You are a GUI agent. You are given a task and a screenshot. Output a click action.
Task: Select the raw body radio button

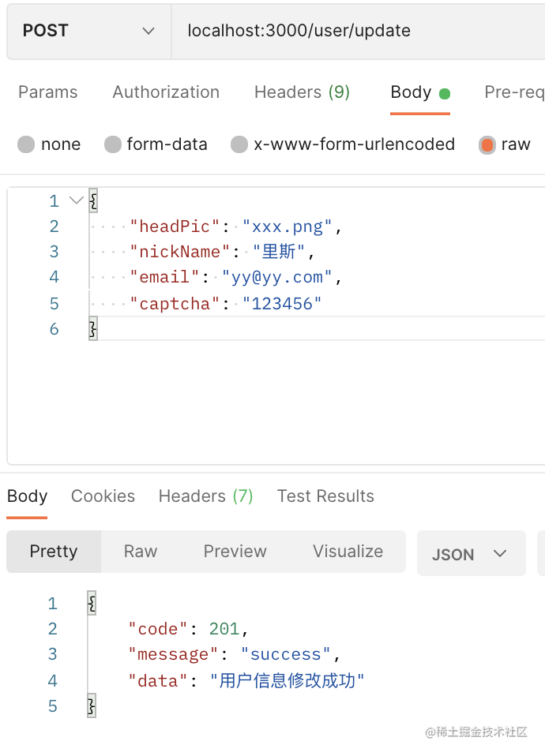point(487,144)
